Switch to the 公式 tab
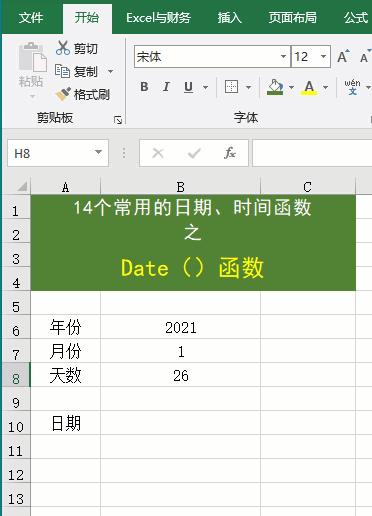 [x=356, y=18]
